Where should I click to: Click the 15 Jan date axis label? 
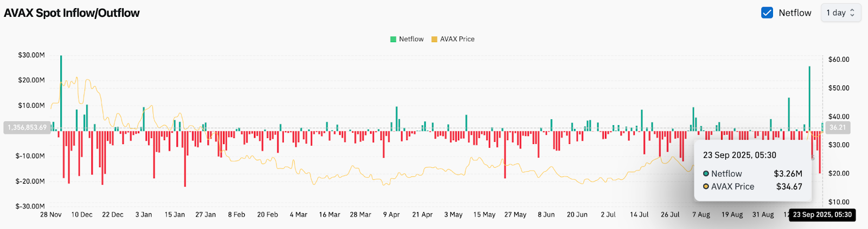pos(175,215)
